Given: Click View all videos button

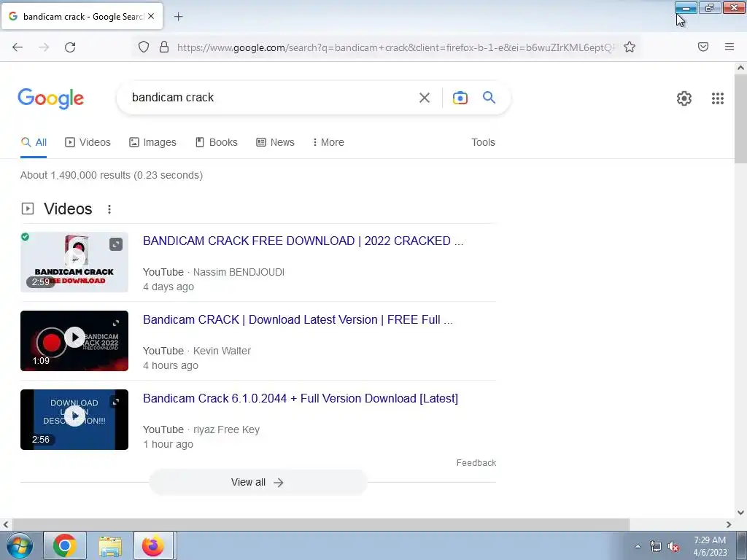Looking at the screenshot, I should (x=258, y=483).
